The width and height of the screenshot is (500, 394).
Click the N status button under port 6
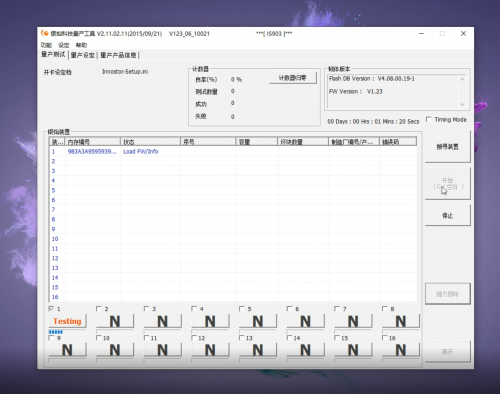point(306,321)
